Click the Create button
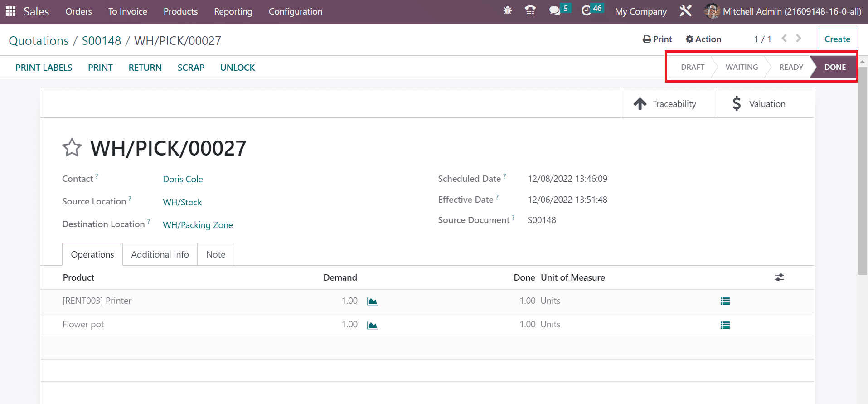 (x=837, y=39)
